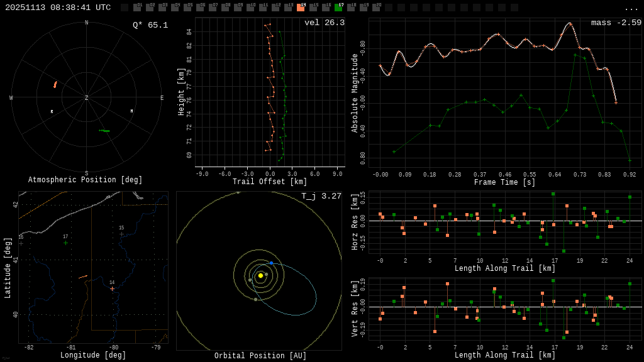Toggle the orange camera 14 indicator box

tap(301, 8)
